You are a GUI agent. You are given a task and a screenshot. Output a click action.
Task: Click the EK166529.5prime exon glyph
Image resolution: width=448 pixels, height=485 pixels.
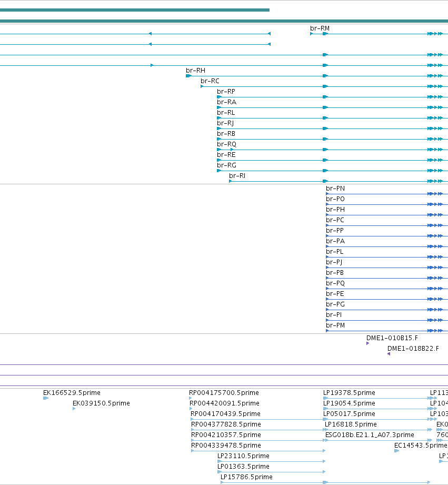tap(46, 398)
